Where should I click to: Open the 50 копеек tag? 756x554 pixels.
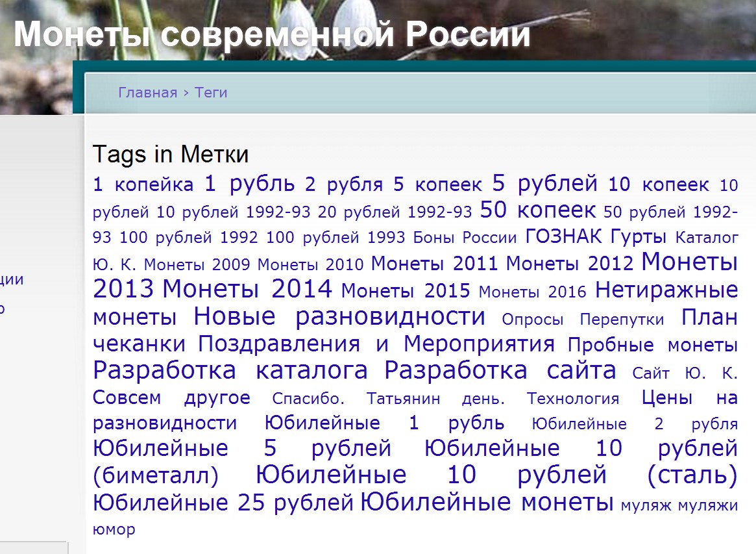click(x=537, y=210)
